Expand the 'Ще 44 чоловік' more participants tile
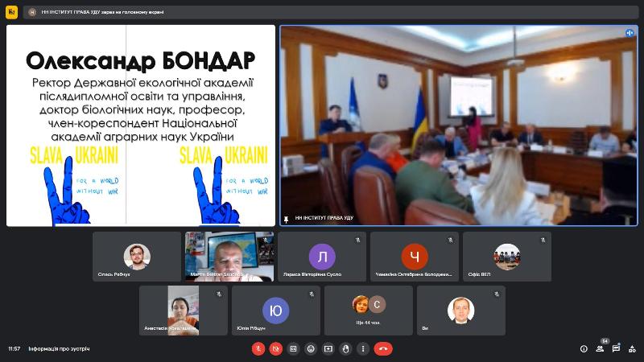 (x=369, y=310)
